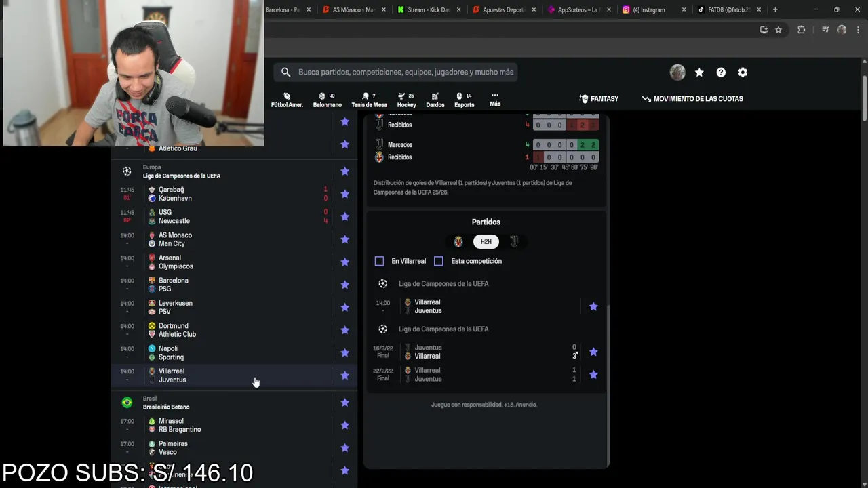868x488 pixels.
Task: Bookmark this page with Chrome star
Action: point(778,30)
